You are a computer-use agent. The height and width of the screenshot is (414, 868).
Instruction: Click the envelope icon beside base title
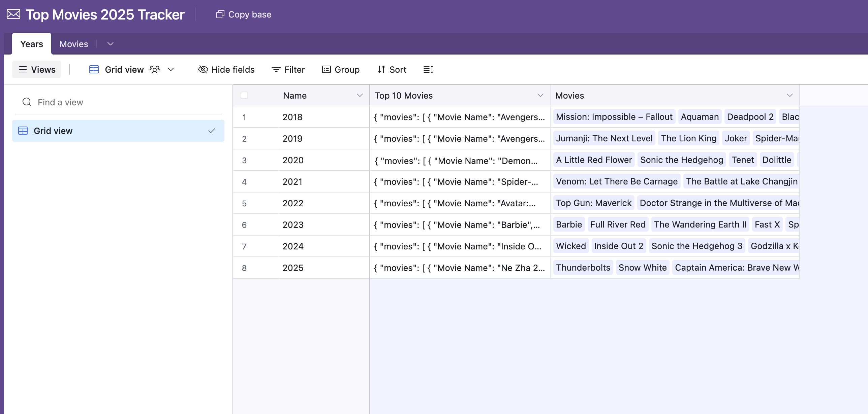tap(13, 14)
